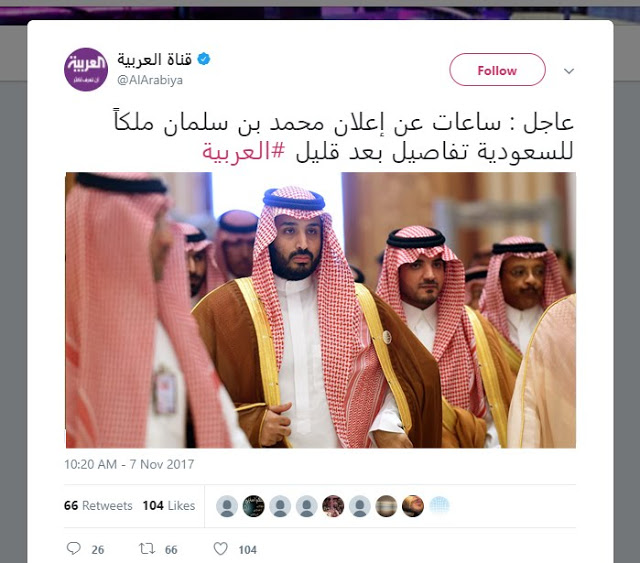Open the eighth liker's brown avatar
Image resolution: width=640 pixels, height=563 pixels.
[413, 506]
